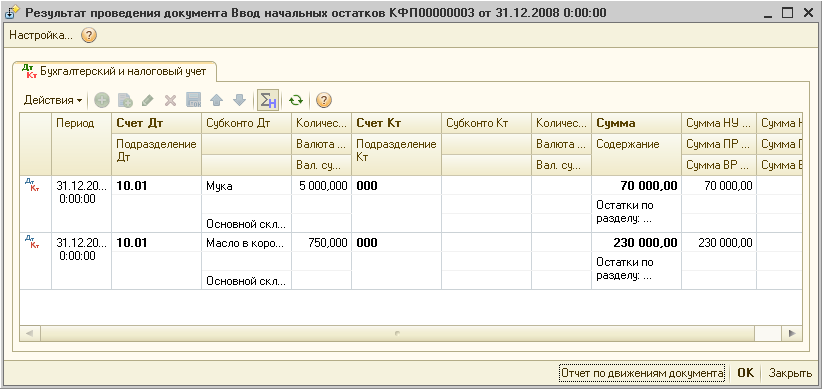Screen dimensions: 822x389
Task: Edit current entry with pencil icon
Action: (148, 100)
